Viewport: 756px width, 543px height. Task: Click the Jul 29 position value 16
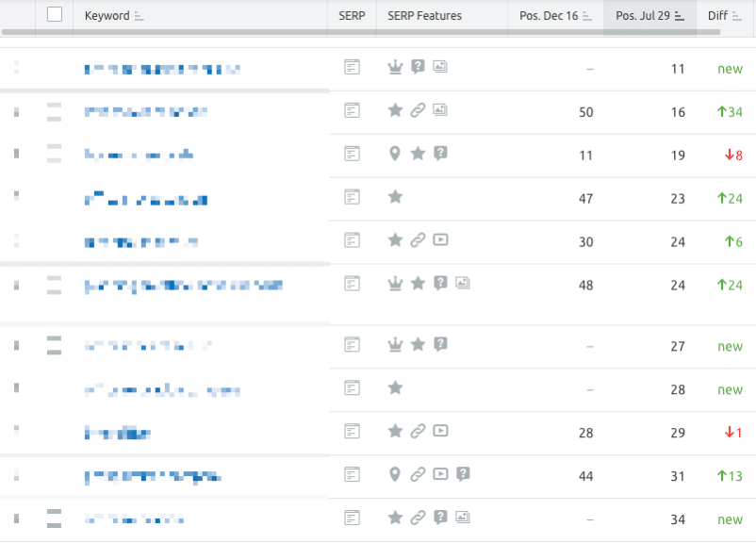coord(678,112)
